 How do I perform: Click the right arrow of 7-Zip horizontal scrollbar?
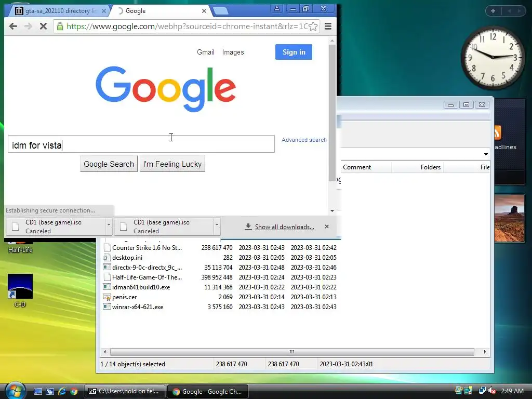pos(485,352)
